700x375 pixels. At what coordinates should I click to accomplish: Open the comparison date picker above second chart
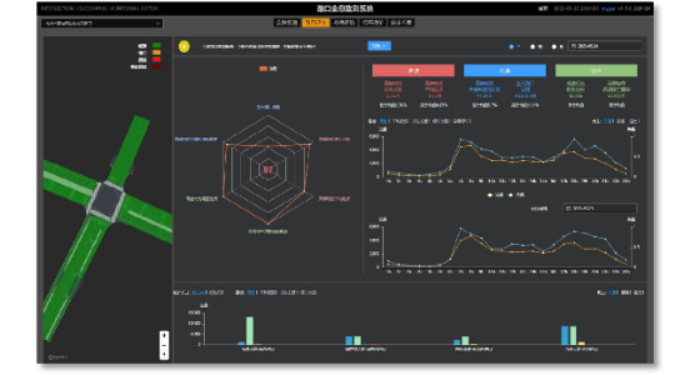pos(600,208)
